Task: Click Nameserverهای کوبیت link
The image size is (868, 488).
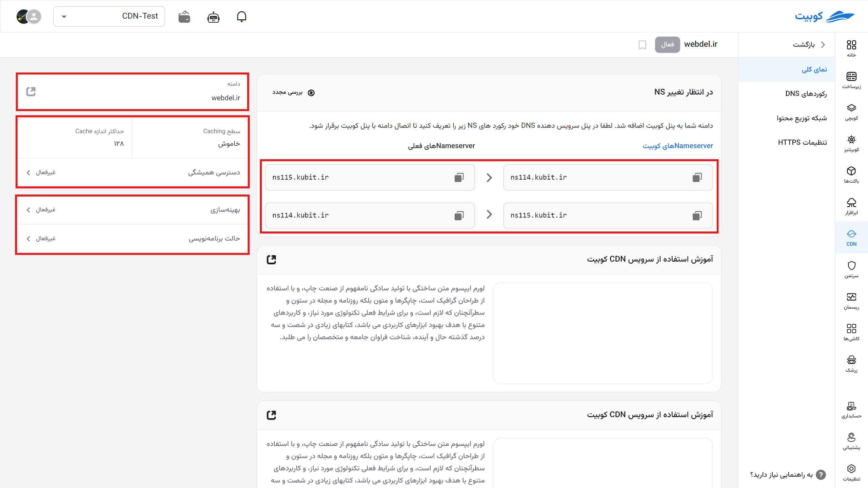Action: [678, 146]
